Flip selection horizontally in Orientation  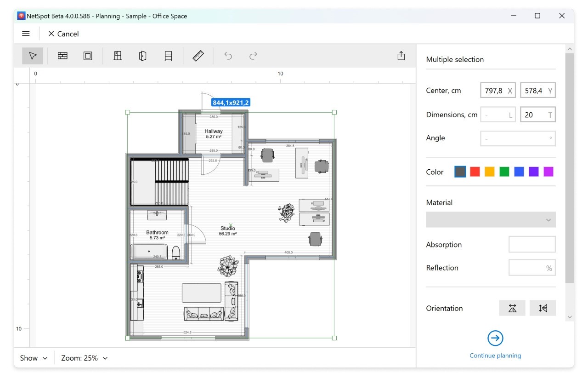[512, 308]
